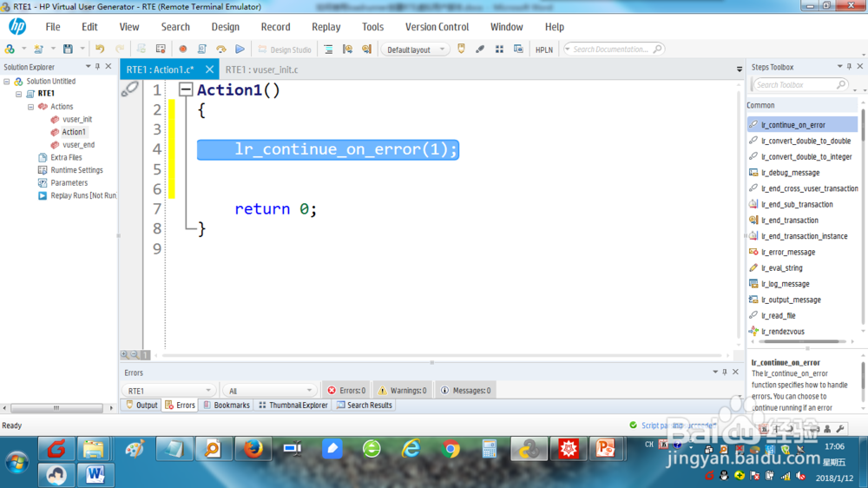This screenshot has width=868, height=488.
Task: Open the Default layout dropdown
Action: pos(414,49)
